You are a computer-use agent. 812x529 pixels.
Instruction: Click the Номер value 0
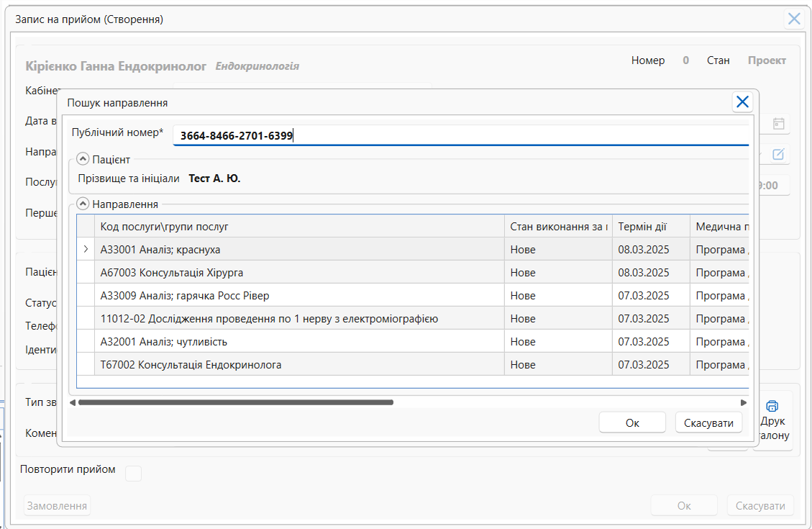685,60
